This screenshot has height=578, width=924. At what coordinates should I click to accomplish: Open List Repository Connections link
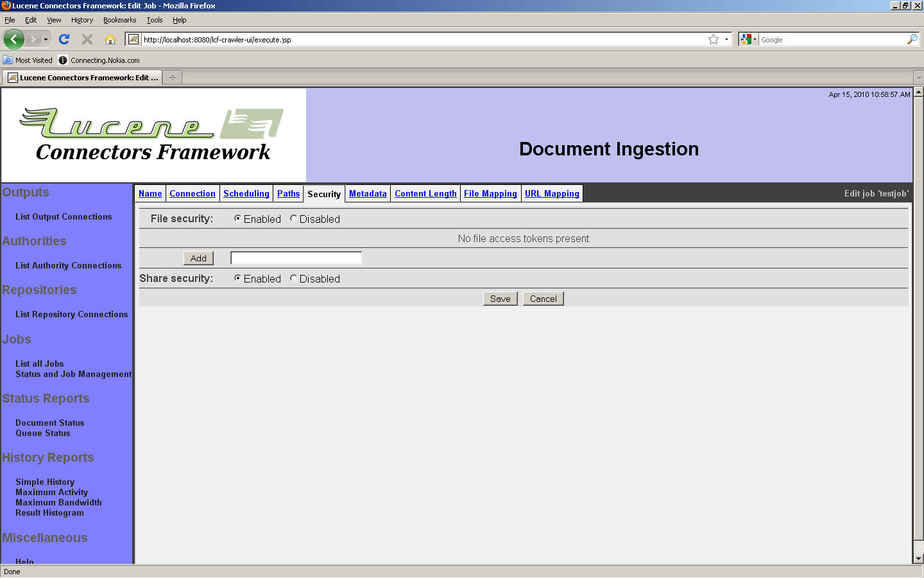point(71,314)
